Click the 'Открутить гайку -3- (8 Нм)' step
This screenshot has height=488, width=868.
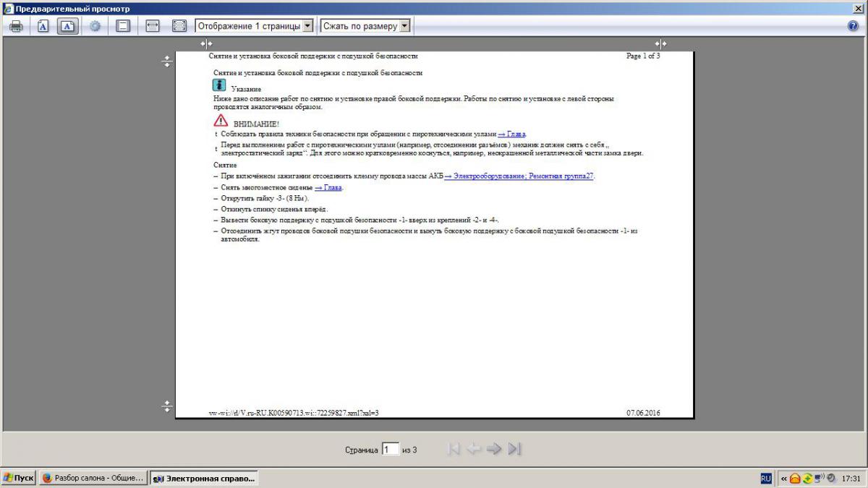pyautogui.click(x=265, y=198)
